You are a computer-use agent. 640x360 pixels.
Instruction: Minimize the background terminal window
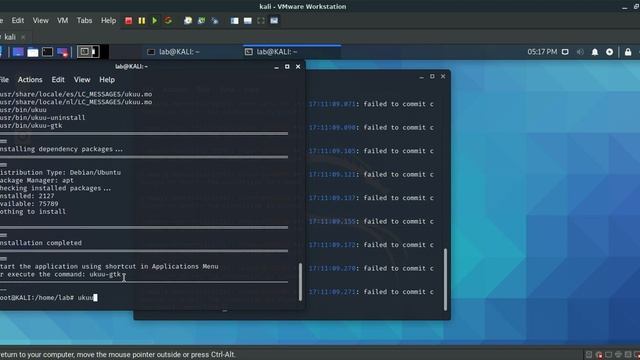[x=421, y=76]
